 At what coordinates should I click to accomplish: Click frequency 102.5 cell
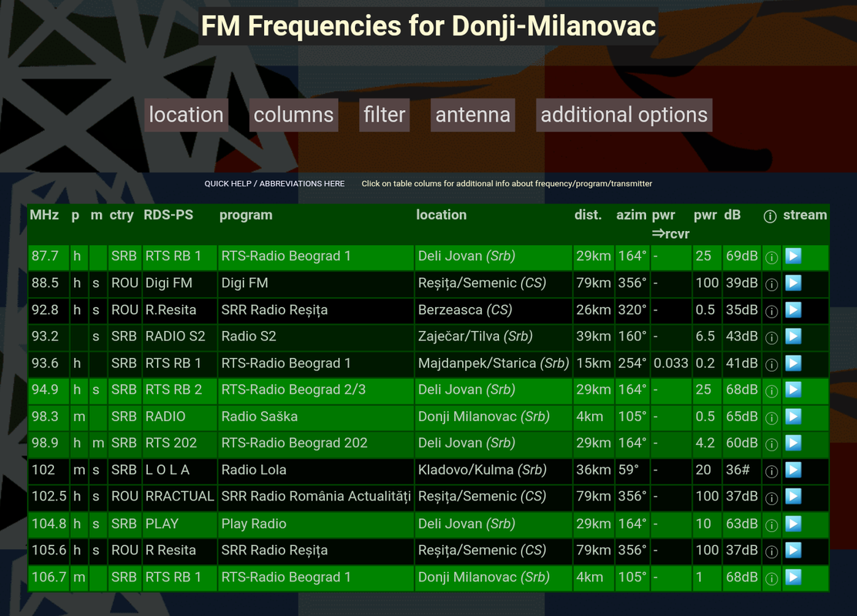(49, 497)
